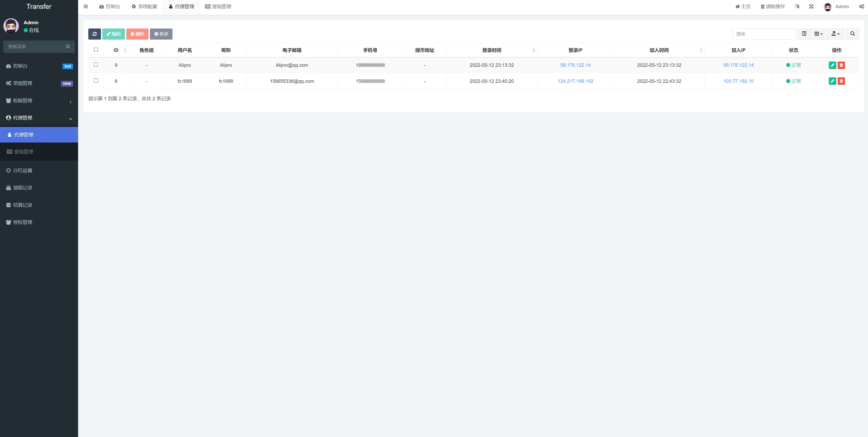Check the select-all checkbox in table header
The height and width of the screenshot is (437, 868).
click(x=96, y=50)
